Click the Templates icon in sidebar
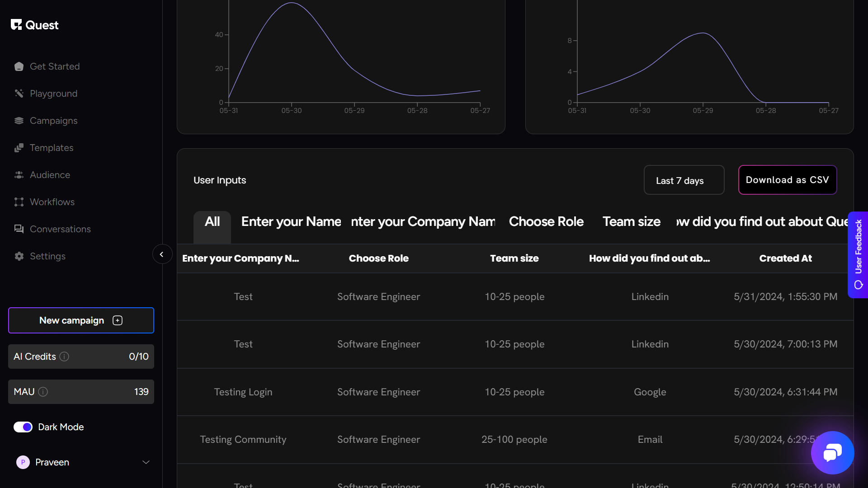Viewport: 868px width, 488px height. pyautogui.click(x=19, y=148)
